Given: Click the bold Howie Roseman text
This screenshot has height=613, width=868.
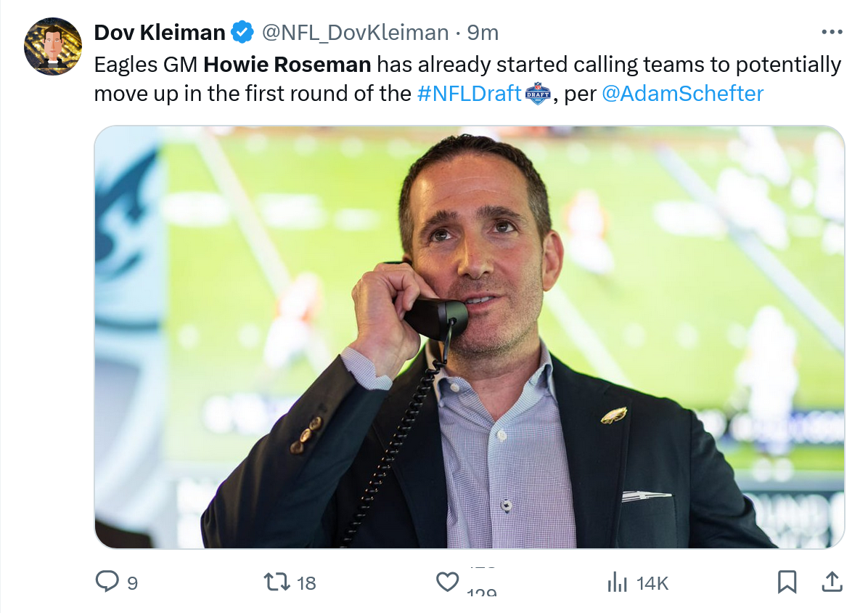Looking at the screenshot, I should click(287, 65).
